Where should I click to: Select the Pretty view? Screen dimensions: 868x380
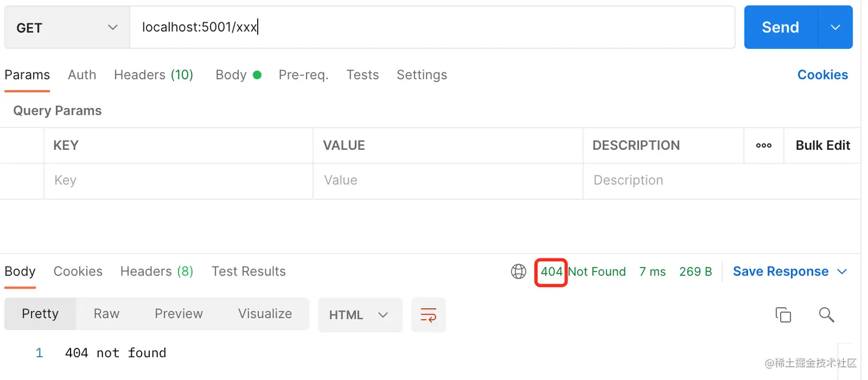pyautogui.click(x=40, y=314)
